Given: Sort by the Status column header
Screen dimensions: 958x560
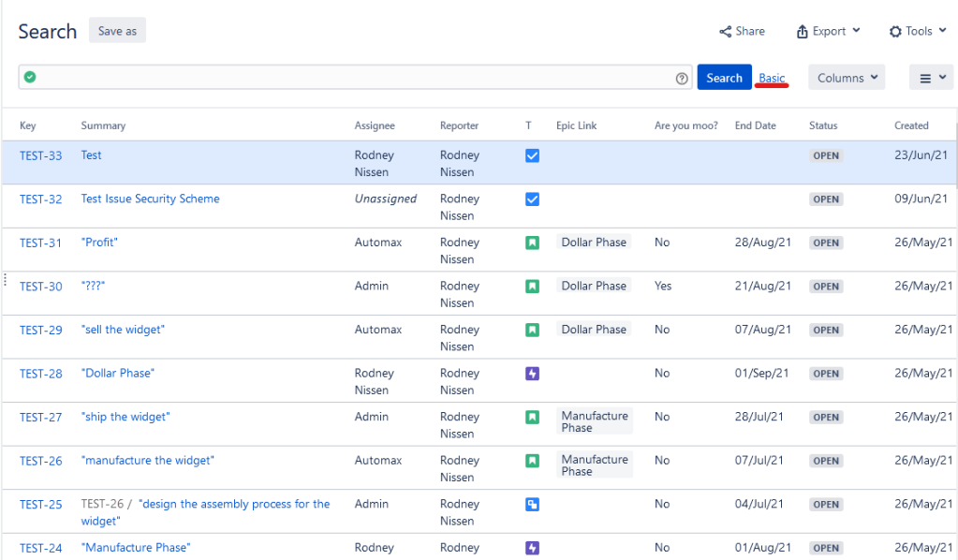Looking at the screenshot, I should [x=823, y=125].
